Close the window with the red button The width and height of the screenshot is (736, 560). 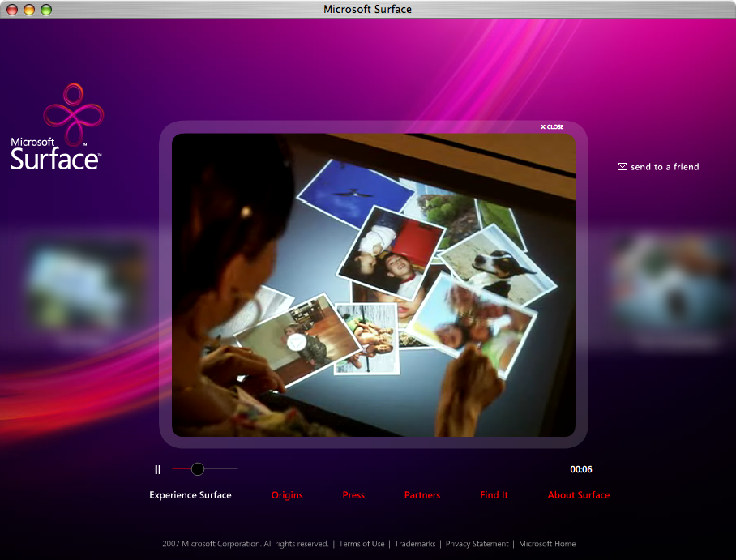pos(12,10)
